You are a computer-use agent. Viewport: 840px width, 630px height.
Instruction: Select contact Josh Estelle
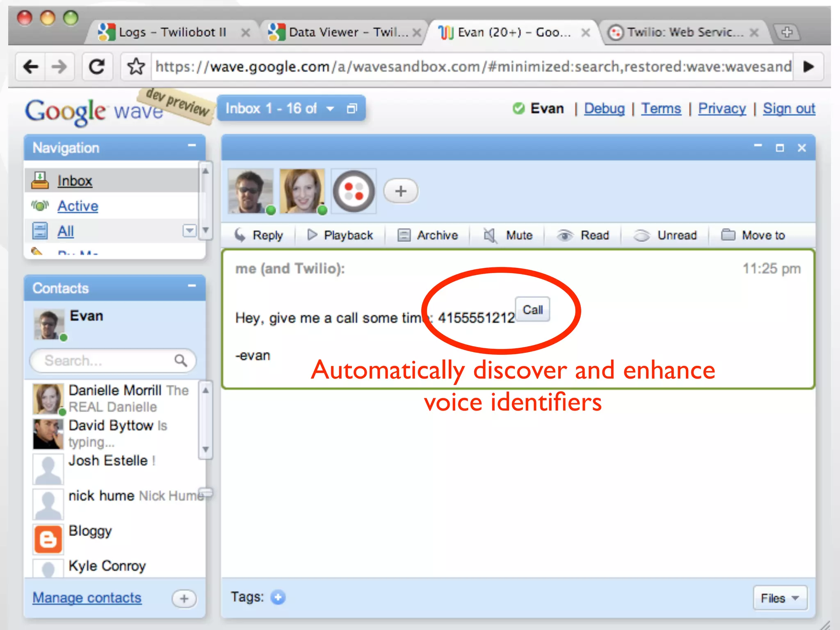115,468
